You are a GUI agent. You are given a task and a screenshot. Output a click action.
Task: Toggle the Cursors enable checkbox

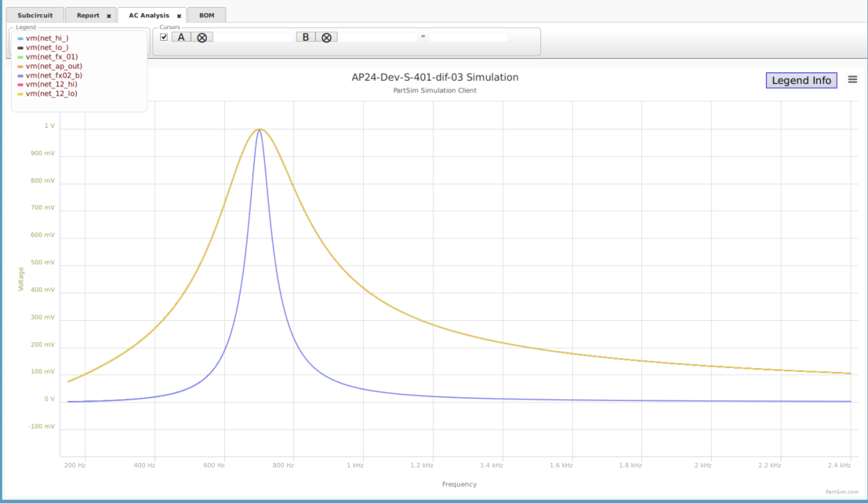point(164,37)
